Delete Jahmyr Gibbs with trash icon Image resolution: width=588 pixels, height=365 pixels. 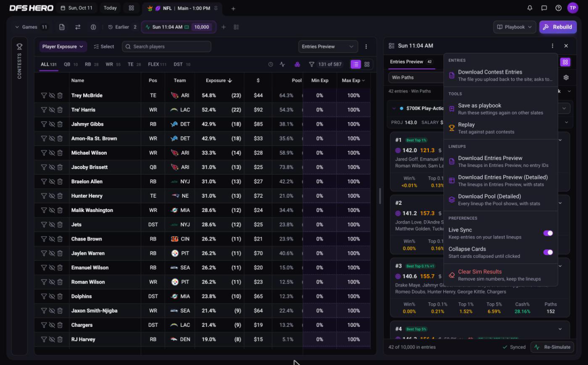60,124
